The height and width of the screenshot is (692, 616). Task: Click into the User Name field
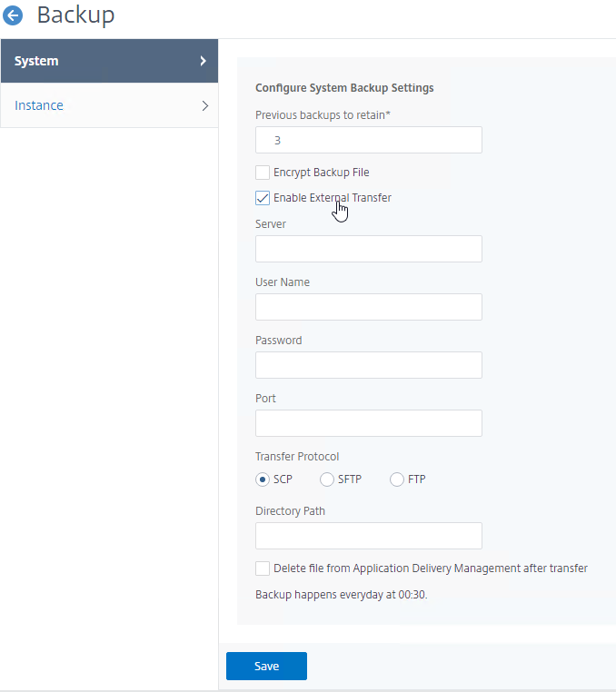(x=369, y=307)
